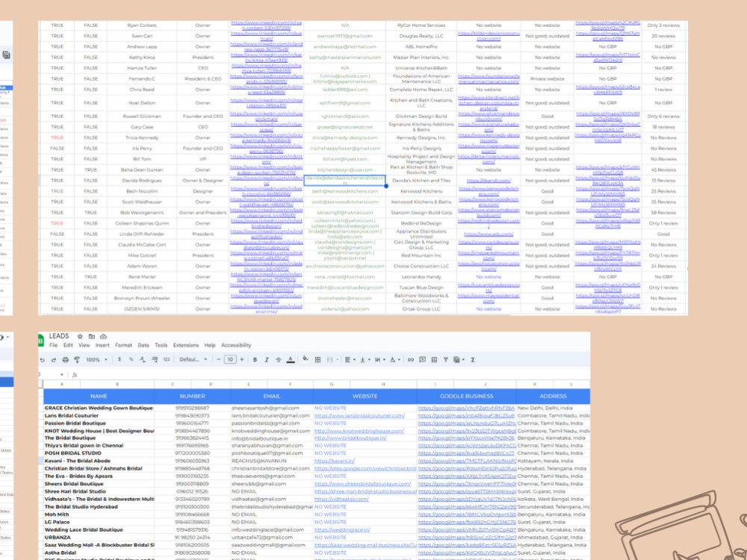Screen dimensions: 747x560
Task: Open the vertical align dropdown
Action: [x=365, y=360]
